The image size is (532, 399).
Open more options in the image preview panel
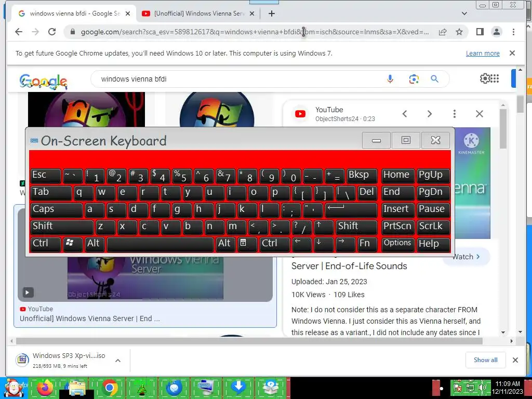point(455,114)
